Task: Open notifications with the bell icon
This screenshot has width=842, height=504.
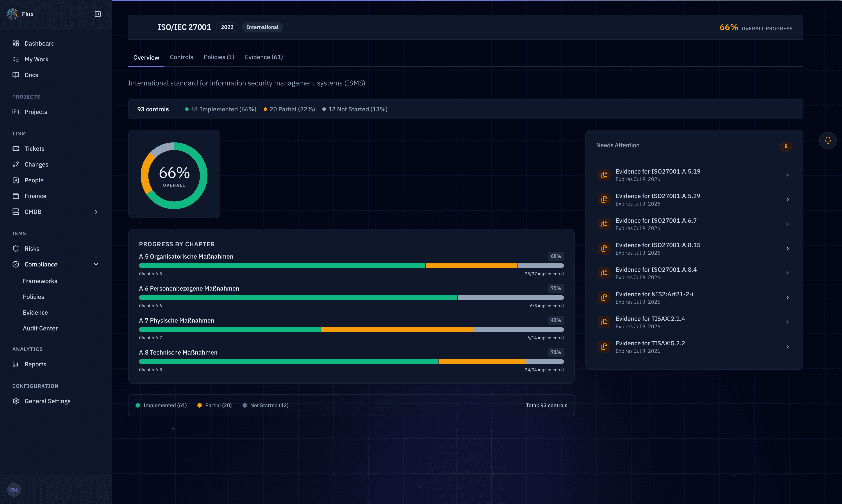Action: 828,140
